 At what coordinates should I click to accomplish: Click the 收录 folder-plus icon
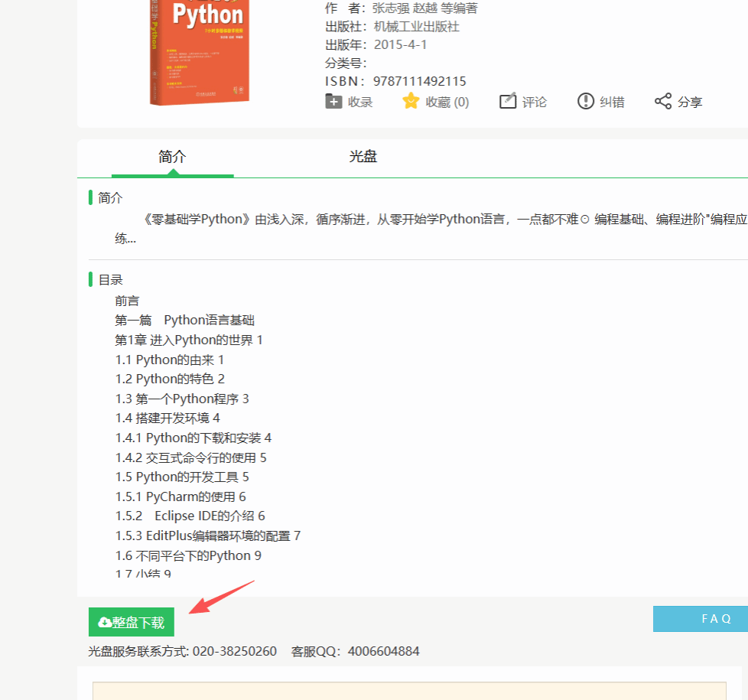click(x=333, y=101)
